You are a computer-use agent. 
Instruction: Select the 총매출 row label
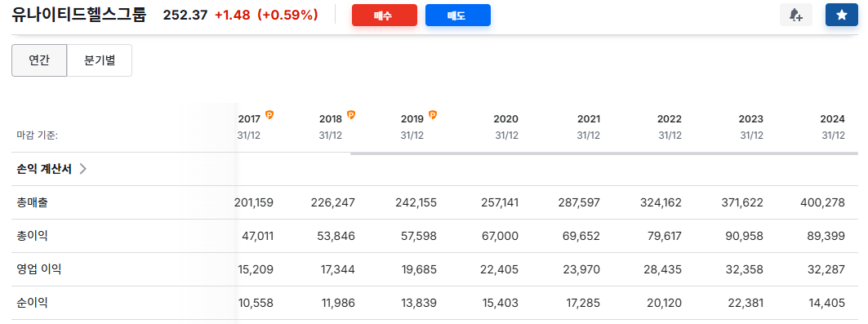pyautogui.click(x=32, y=203)
